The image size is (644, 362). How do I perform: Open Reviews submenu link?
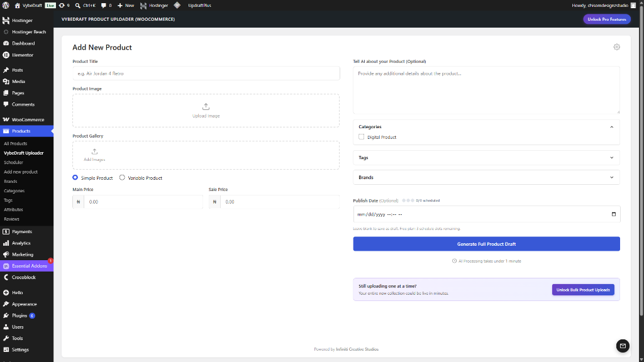(x=11, y=219)
